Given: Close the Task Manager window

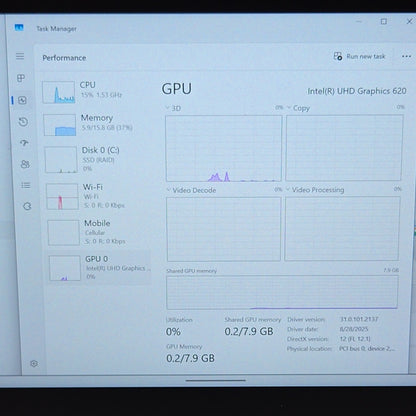Looking at the screenshot, I should (x=409, y=21).
